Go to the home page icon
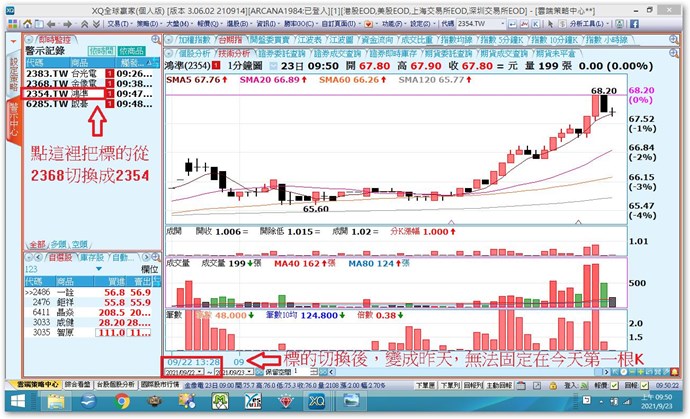690x419 pixels. (x=27, y=24)
